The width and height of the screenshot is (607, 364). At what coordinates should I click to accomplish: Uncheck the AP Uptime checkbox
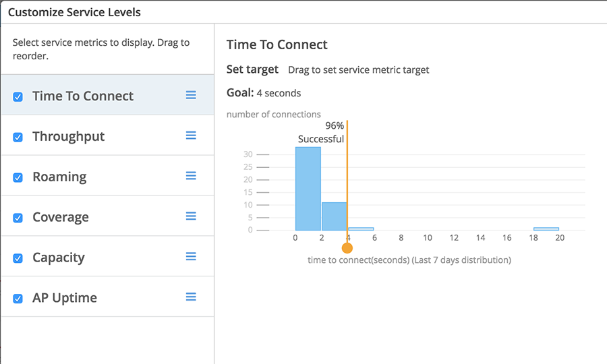(18, 299)
